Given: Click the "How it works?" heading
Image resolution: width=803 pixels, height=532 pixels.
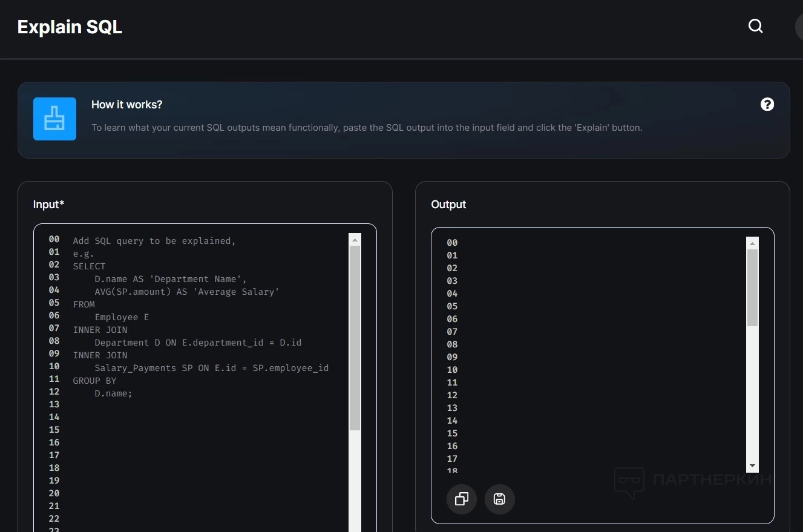Looking at the screenshot, I should [127, 105].
